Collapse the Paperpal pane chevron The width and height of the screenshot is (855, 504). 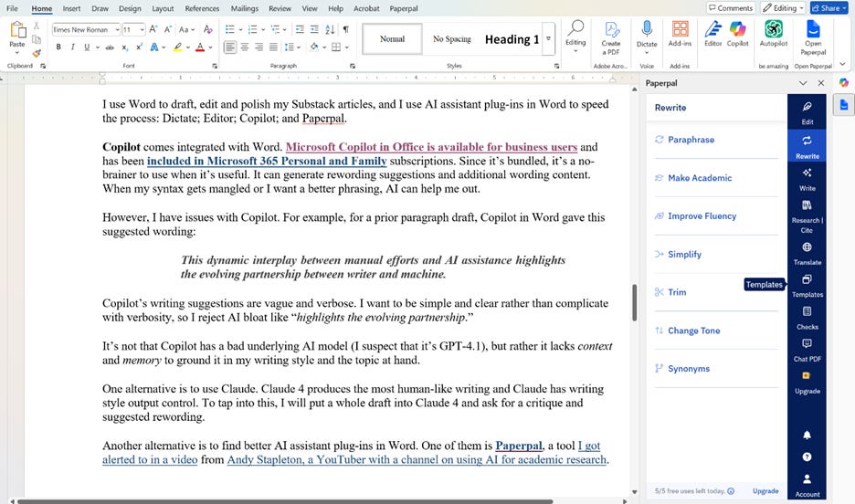pyautogui.click(x=803, y=83)
